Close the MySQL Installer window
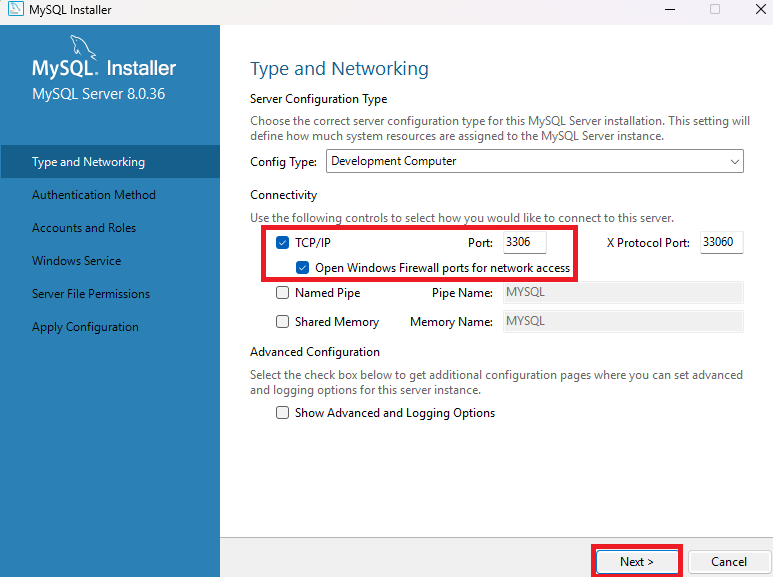Image resolution: width=773 pixels, height=577 pixels. [761, 9]
